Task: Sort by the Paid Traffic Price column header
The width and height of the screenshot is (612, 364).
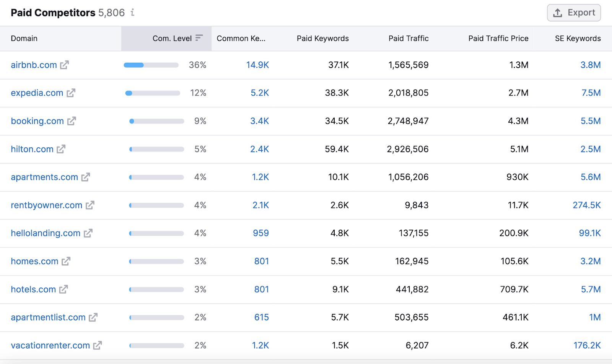Action: pyautogui.click(x=498, y=38)
